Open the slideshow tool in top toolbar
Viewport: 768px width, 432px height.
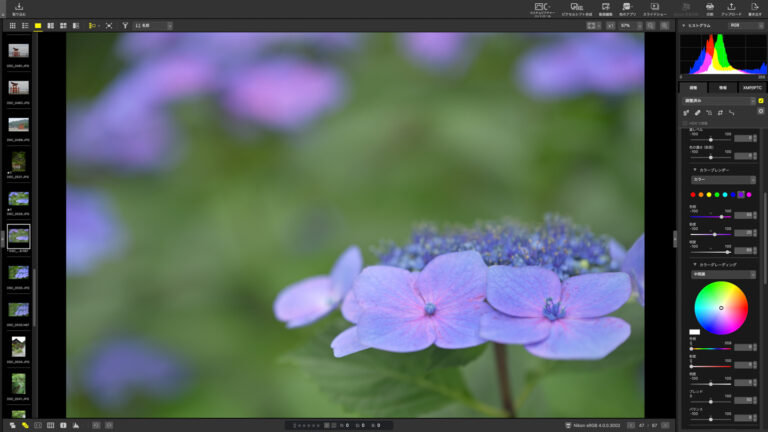654,8
